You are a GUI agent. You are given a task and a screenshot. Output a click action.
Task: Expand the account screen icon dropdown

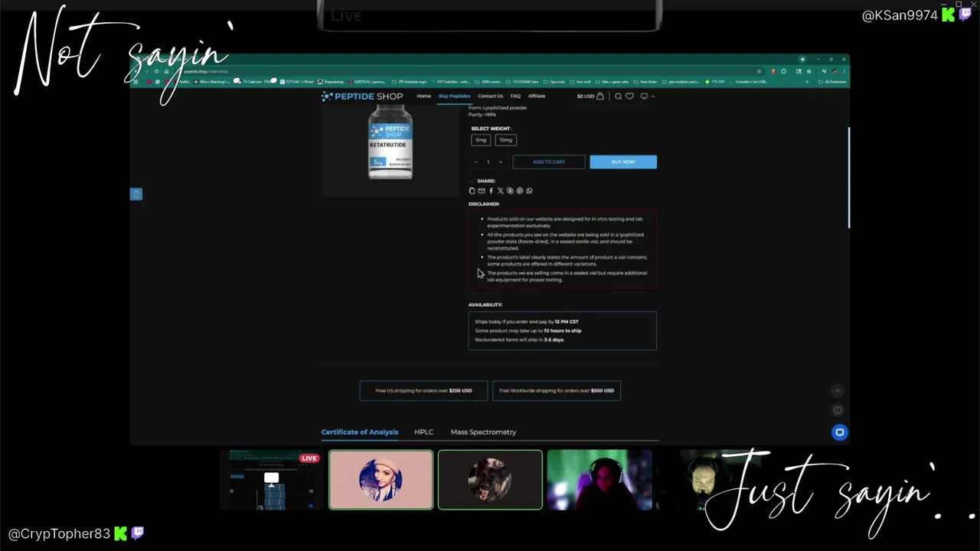click(x=647, y=96)
